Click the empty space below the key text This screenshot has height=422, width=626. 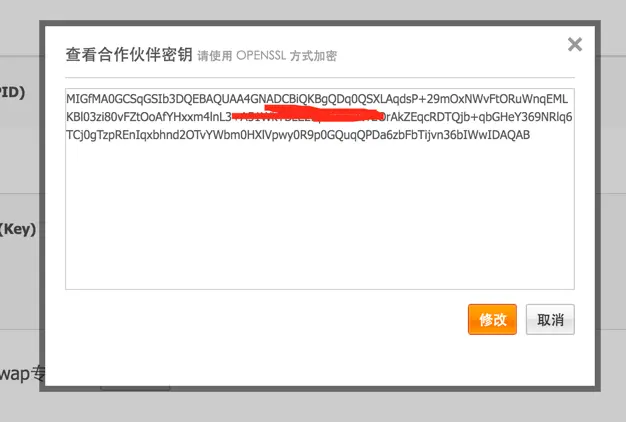320,216
